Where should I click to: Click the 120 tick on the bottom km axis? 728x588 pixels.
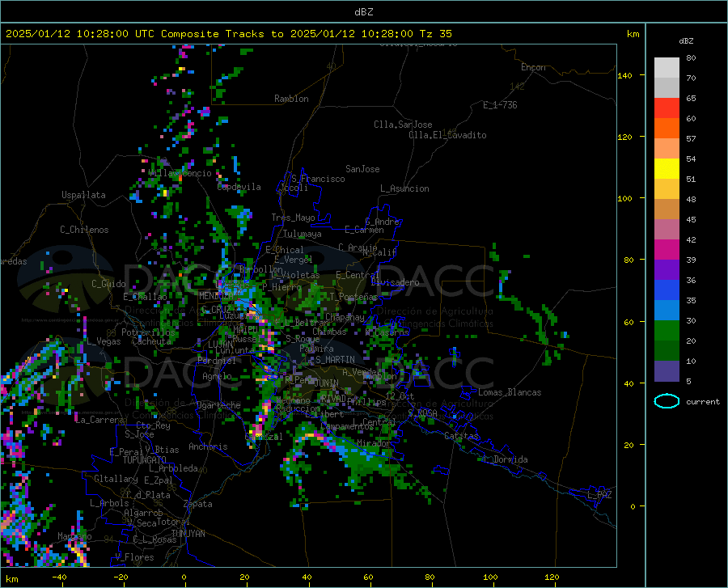tap(552, 577)
